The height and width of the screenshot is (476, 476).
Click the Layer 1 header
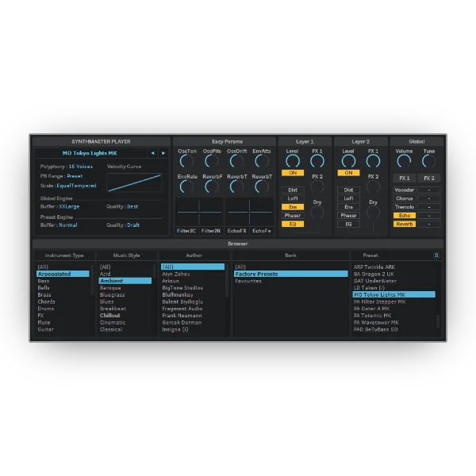[305, 141]
